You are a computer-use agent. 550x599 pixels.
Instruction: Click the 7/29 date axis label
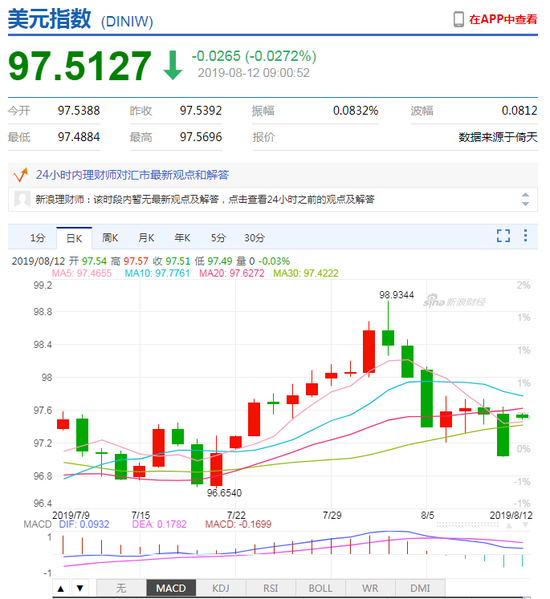coord(332,515)
